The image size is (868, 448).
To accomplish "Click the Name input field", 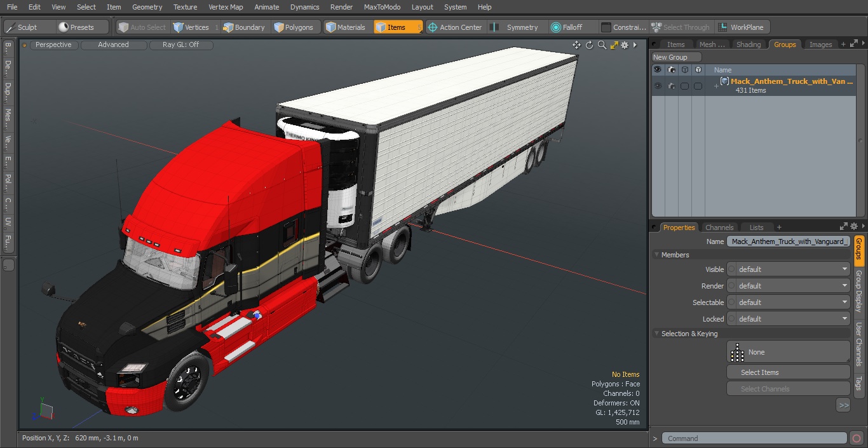I will tap(789, 241).
